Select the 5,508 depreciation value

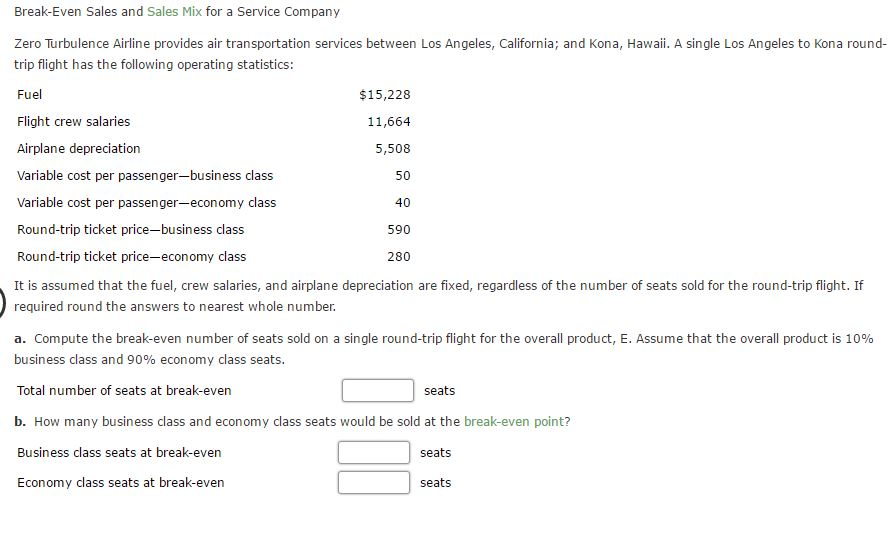pos(392,149)
